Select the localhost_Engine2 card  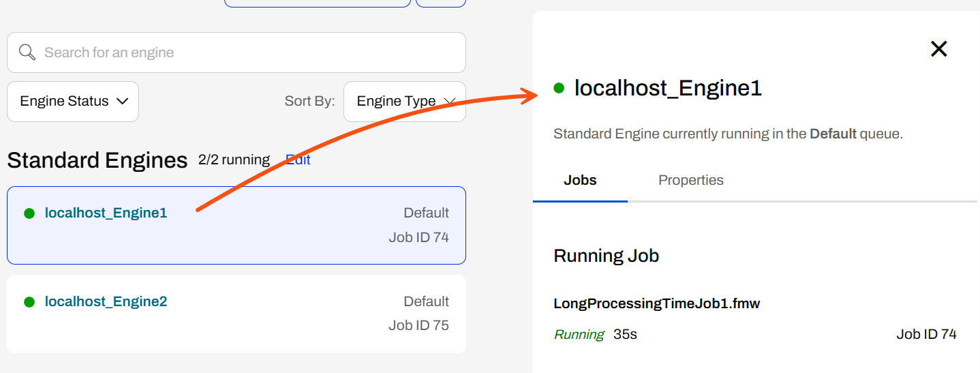[236, 314]
